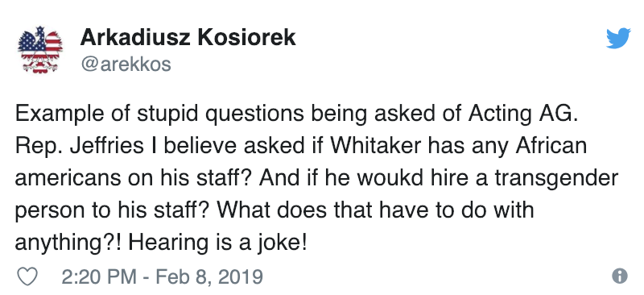Open the eagle flag profile avatar
The height and width of the screenshot is (295, 644).
(39, 49)
